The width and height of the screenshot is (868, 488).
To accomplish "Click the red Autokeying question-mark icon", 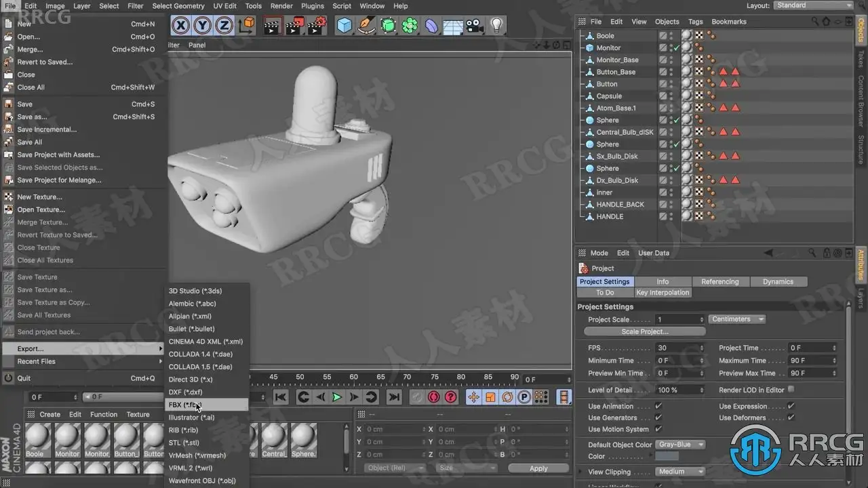I will [x=450, y=397].
